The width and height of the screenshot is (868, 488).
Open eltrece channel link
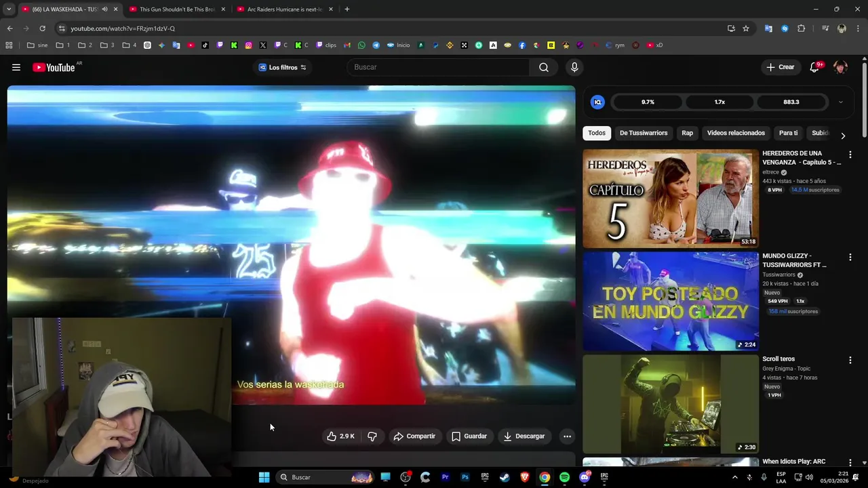coord(770,172)
